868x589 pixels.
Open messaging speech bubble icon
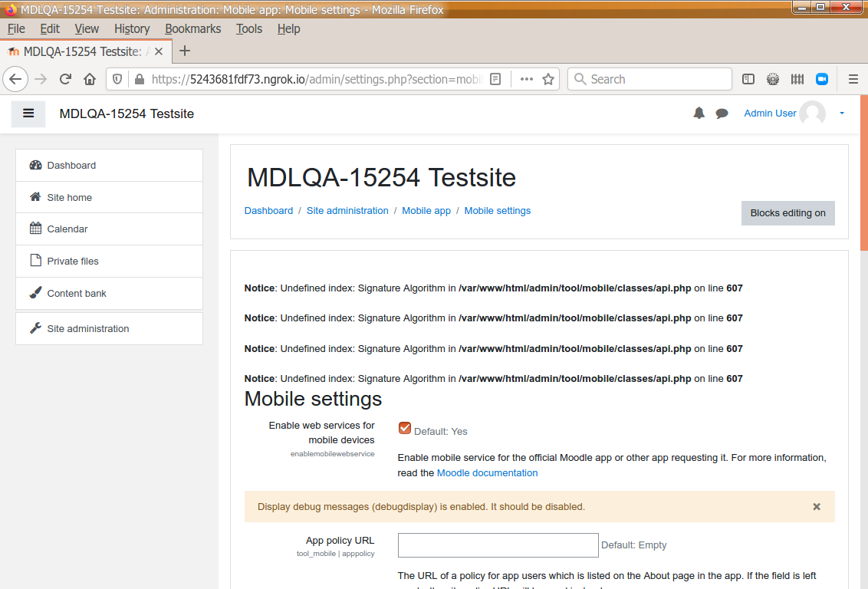click(x=722, y=114)
